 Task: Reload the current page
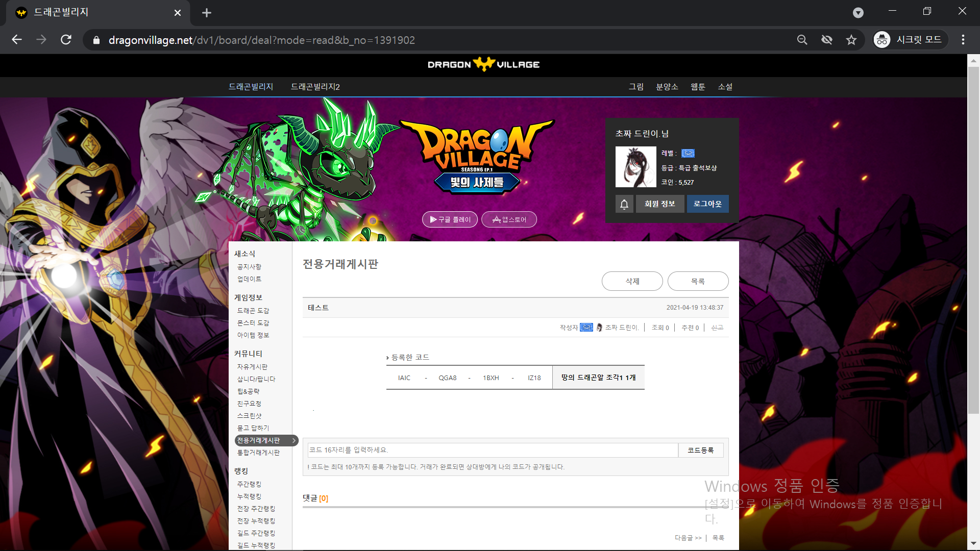66,40
